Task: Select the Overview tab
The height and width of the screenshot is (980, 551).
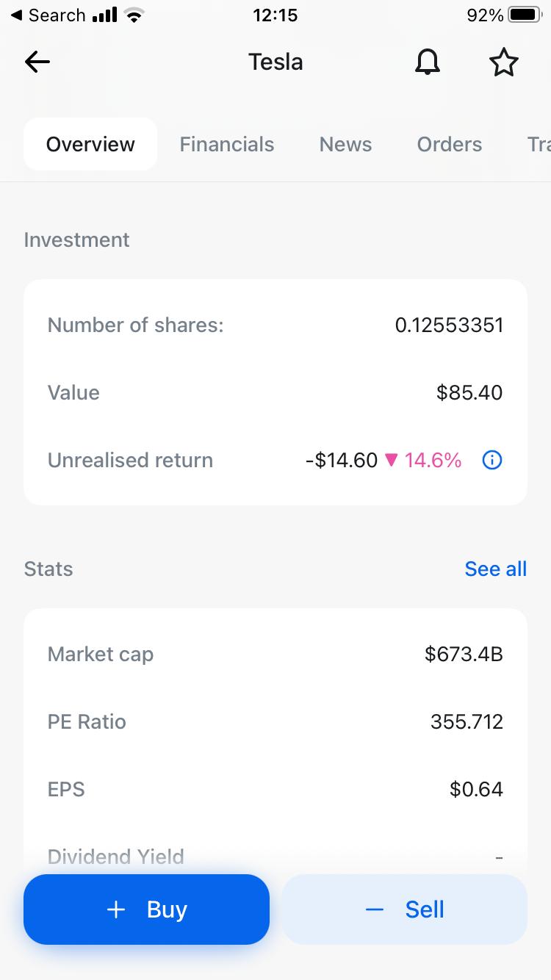Action: pyautogui.click(x=90, y=144)
